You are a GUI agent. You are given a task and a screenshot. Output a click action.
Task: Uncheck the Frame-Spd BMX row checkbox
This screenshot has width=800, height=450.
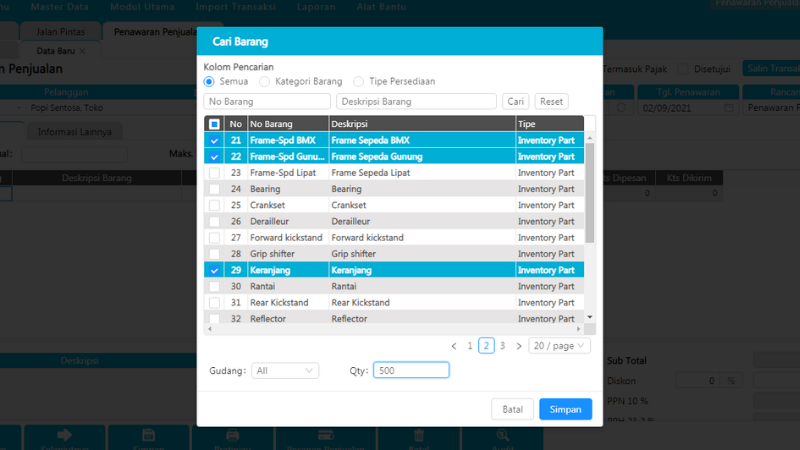pos(214,141)
